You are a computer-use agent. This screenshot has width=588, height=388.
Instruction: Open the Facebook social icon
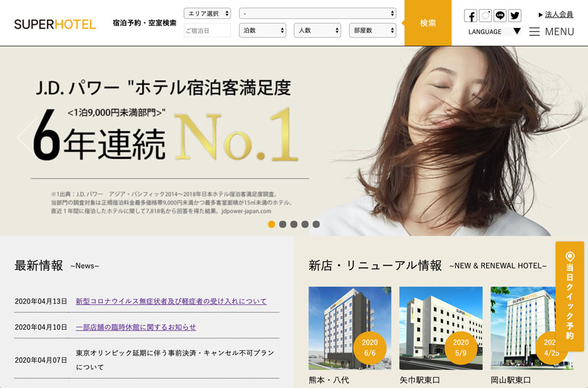[x=470, y=16]
